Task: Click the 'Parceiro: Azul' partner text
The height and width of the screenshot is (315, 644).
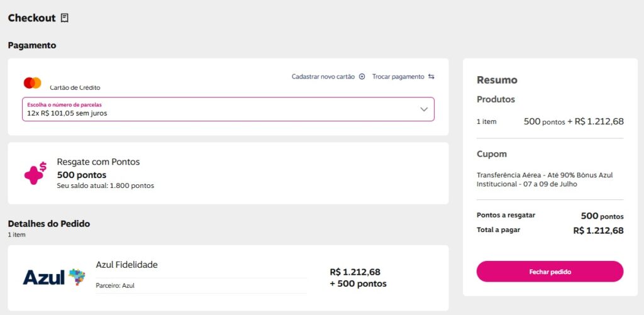Action: [x=115, y=285]
